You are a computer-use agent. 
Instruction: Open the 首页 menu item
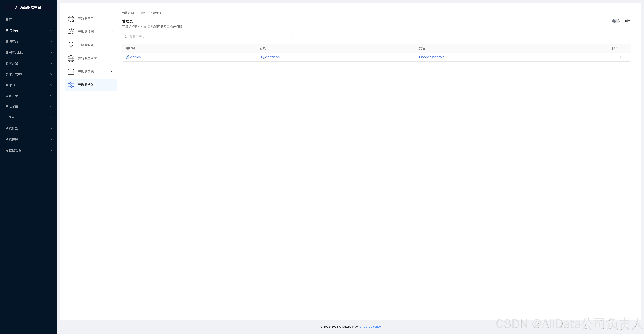[9, 20]
